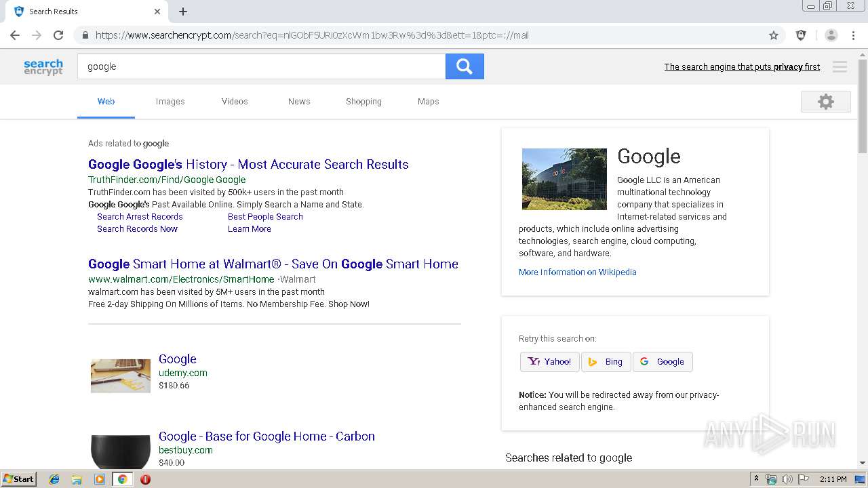Retry this search on Google
This screenshot has height=488, width=868.
663,362
